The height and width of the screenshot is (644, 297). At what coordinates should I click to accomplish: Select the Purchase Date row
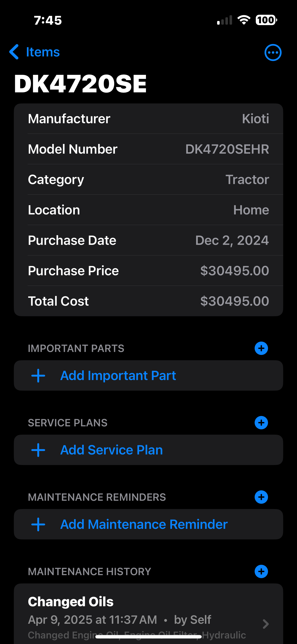tap(148, 240)
